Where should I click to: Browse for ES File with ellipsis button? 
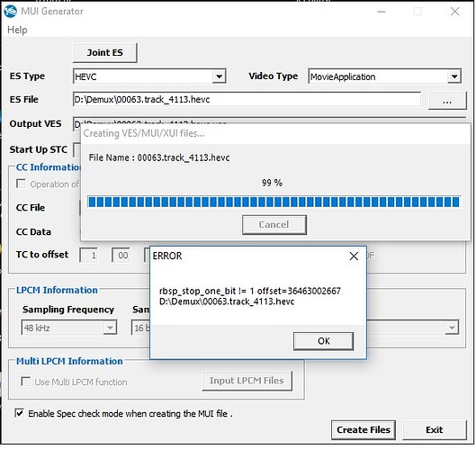coord(447,101)
